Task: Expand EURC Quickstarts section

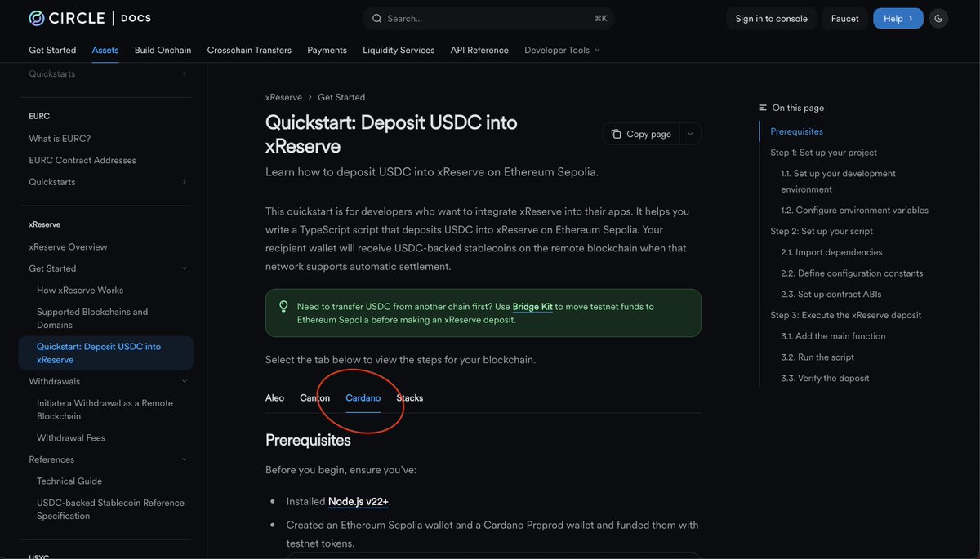Action: point(184,182)
